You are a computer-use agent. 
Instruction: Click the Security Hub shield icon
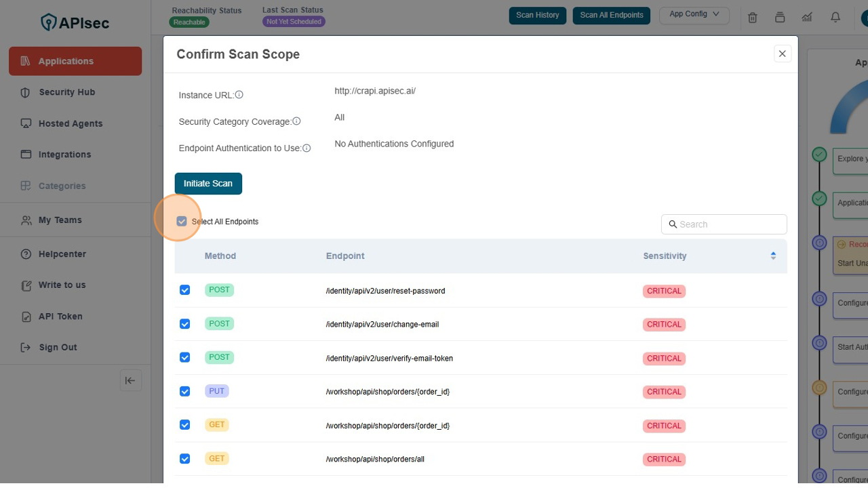(x=25, y=92)
